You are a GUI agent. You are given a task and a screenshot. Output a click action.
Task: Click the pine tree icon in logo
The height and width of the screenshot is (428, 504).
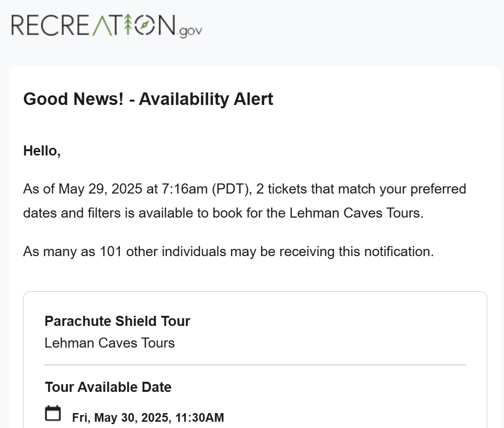[128, 24]
